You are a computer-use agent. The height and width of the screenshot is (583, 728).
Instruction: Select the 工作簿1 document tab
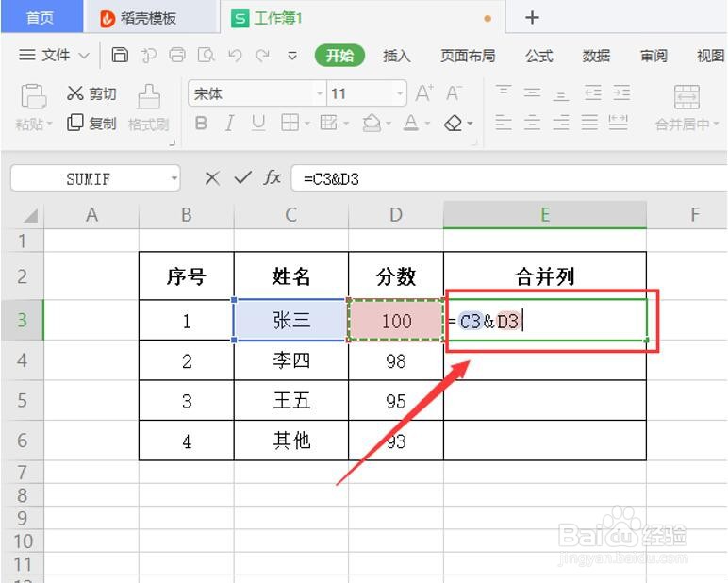coord(363,18)
